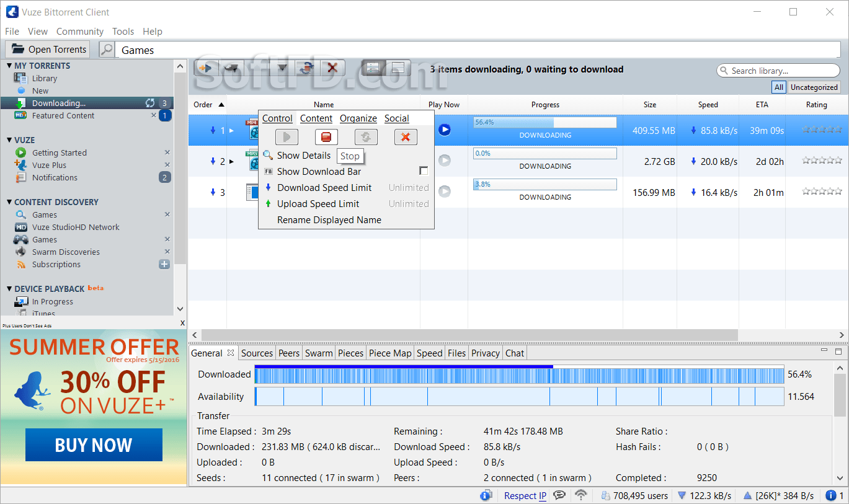849x504 pixels.
Task: Collapse the MY TORRENTS section
Action: (x=9, y=66)
